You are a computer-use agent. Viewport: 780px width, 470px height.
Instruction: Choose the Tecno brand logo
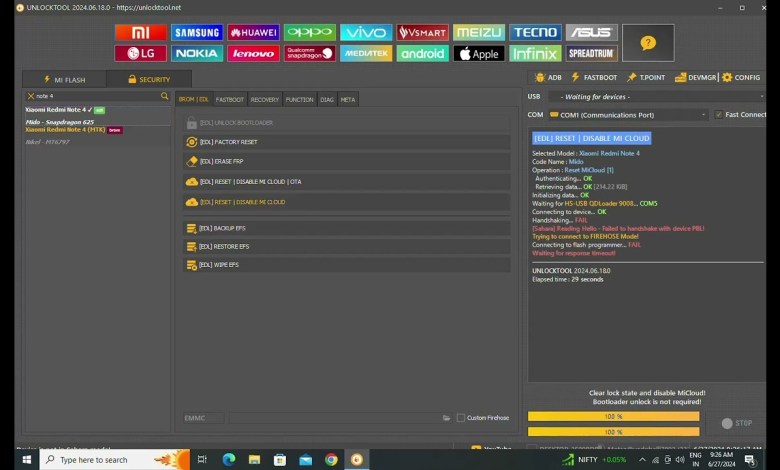(x=535, y=32)
